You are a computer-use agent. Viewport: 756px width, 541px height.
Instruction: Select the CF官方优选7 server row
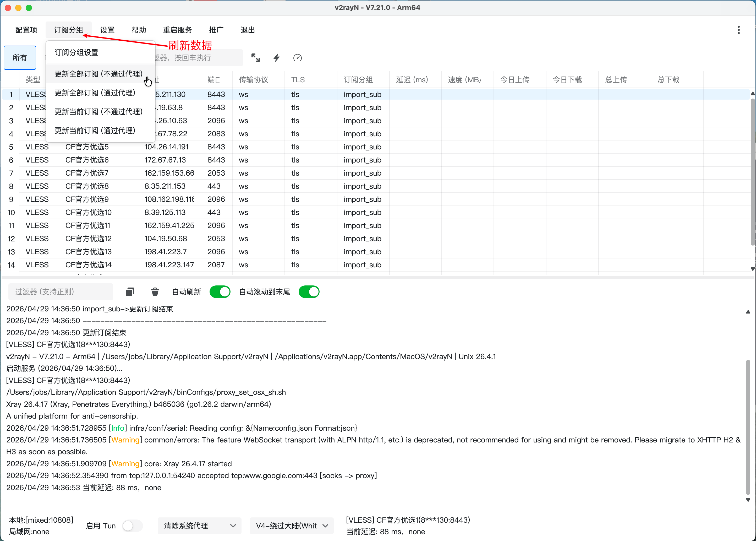tap(376, 173)
